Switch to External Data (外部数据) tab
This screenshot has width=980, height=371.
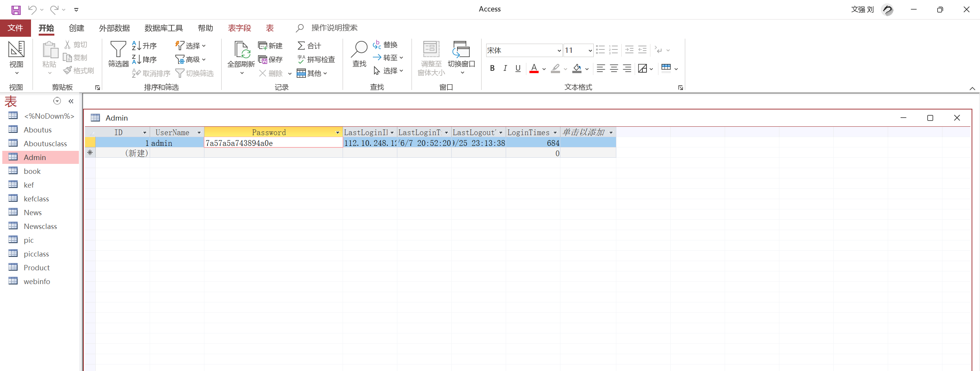coord(114,28)
